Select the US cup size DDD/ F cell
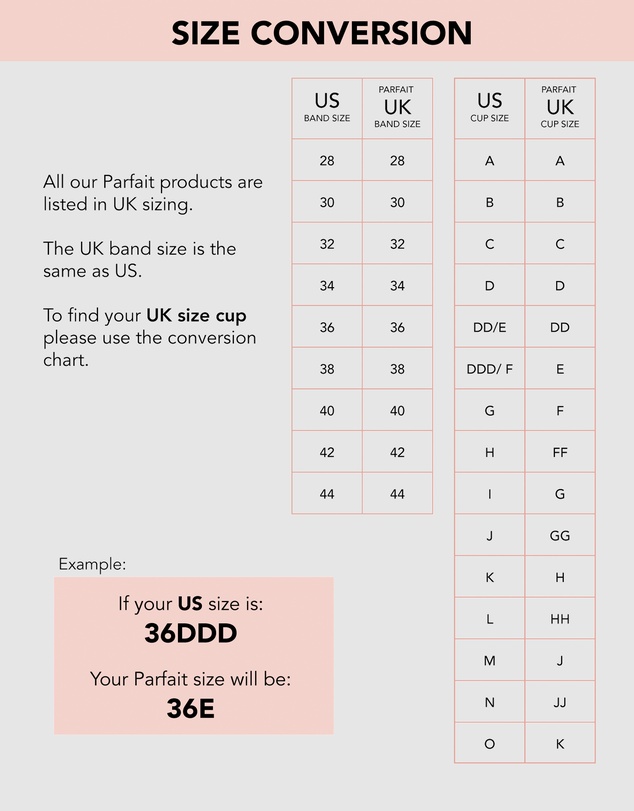 click(x=489, y=368)
